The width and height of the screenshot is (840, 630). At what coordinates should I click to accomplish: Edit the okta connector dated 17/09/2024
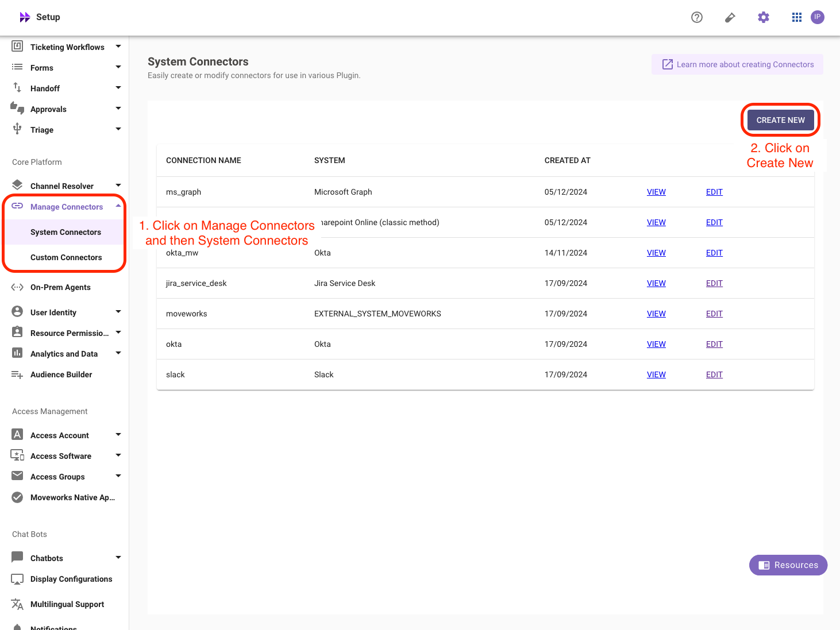click(x=714, y=344)
